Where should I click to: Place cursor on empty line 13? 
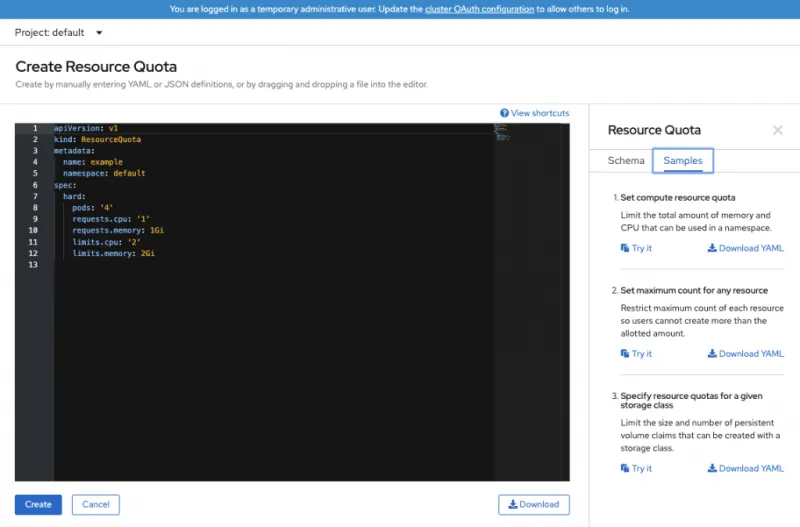pos(200,265)
